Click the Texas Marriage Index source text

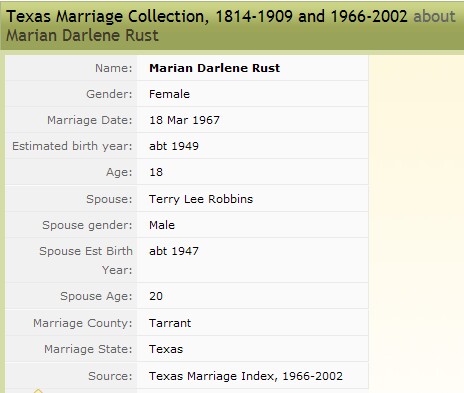pyautogui.click(x=246, y=376)
